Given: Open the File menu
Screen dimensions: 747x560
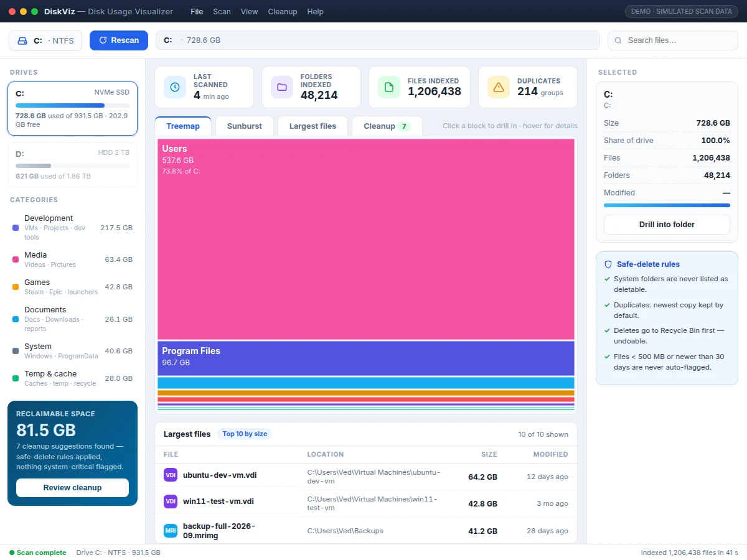Looking at the screenshot, I should 197,11.
